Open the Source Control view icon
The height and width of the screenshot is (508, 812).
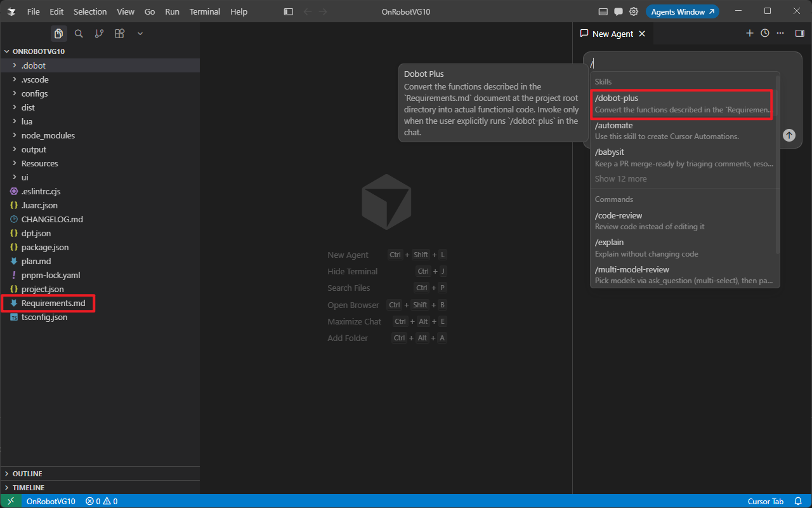pos(99,34)
